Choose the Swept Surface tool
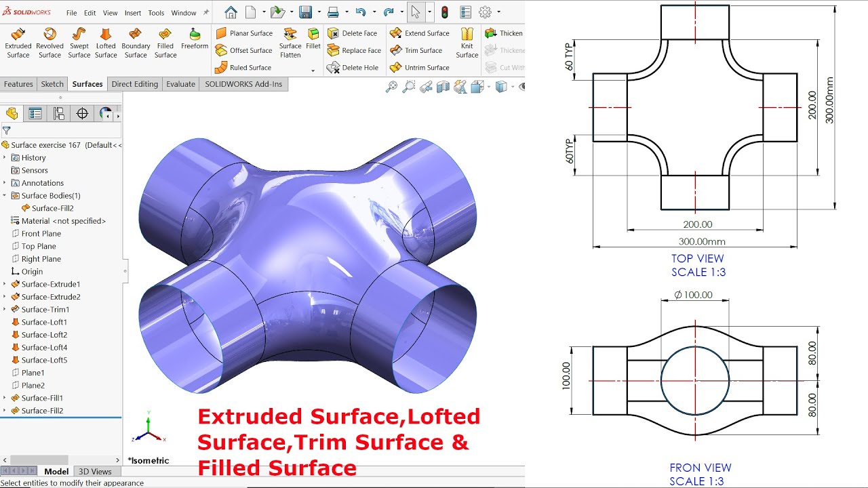The height and width of the screenshot is (488, 868). (79, 43)
